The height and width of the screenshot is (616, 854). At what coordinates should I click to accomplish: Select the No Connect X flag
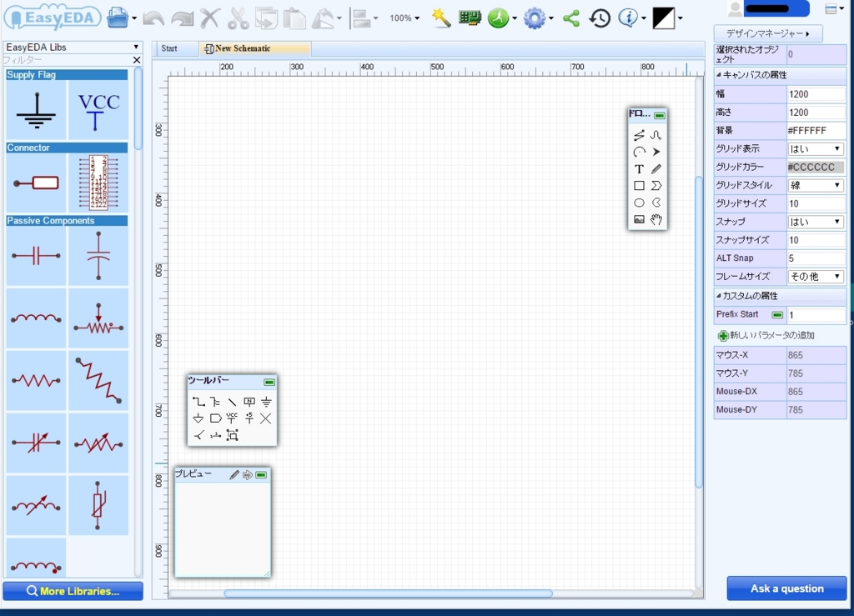266,418
